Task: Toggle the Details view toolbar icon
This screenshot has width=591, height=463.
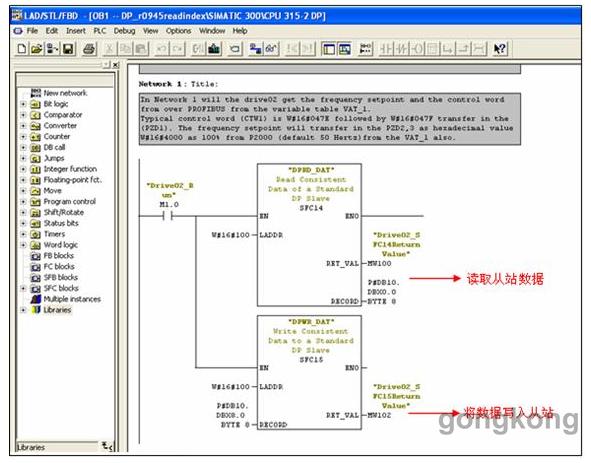Action: (x=344, y=49)
